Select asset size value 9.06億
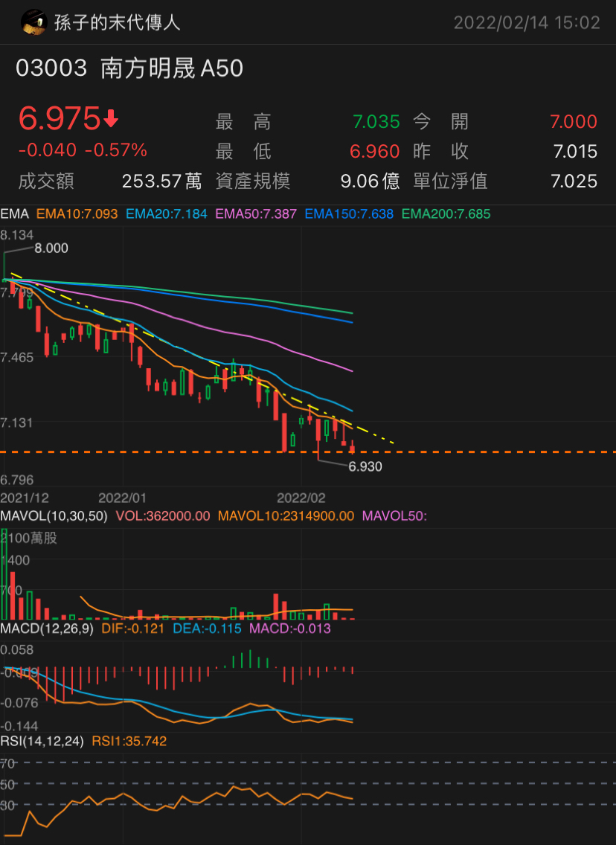Viewport: 616px width, 845px height. [x=370, y=181]
